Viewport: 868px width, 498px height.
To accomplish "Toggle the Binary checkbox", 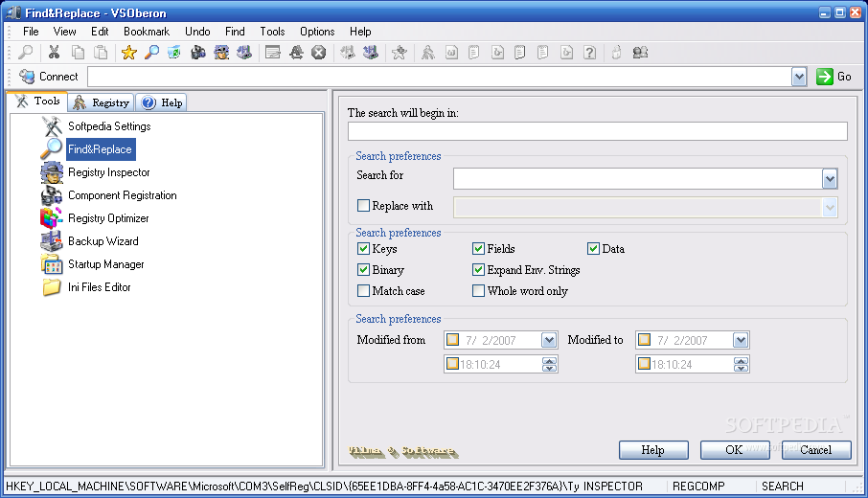I will tap(363, 269).
